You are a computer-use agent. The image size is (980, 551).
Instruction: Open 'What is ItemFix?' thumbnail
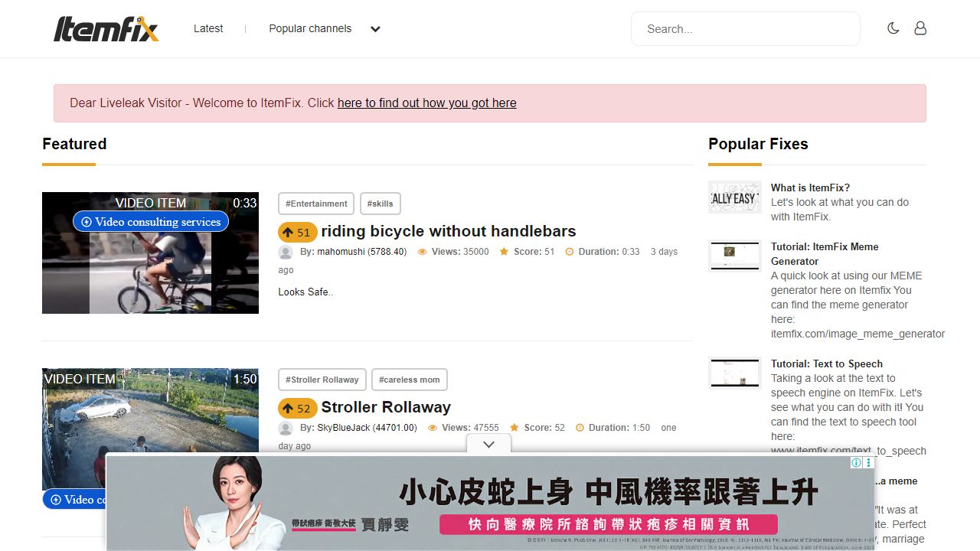tap(734, 197)
